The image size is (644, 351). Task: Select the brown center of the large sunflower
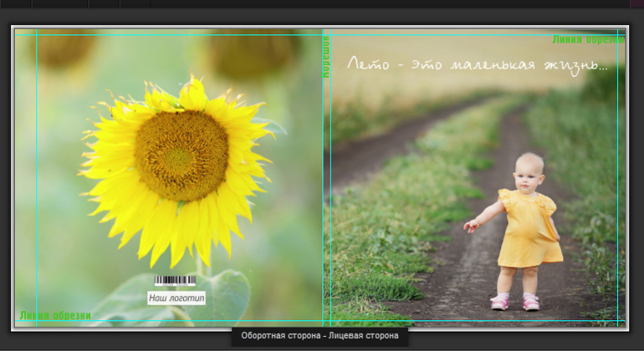(x=181, y=155)
